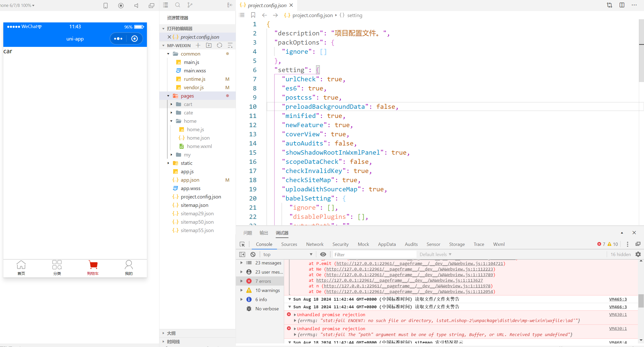
Task: Expand the cart folder
Action: 188,104
